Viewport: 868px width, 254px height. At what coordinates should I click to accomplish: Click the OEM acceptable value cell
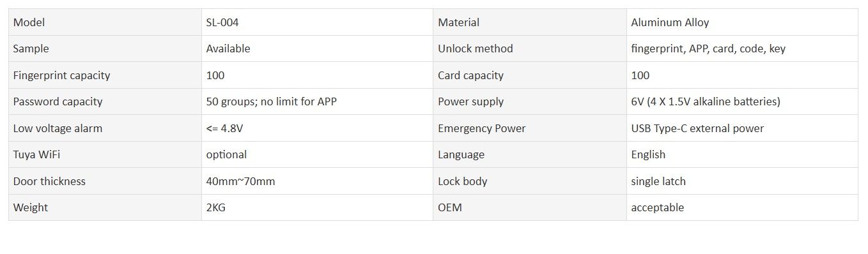pos(742,207)
